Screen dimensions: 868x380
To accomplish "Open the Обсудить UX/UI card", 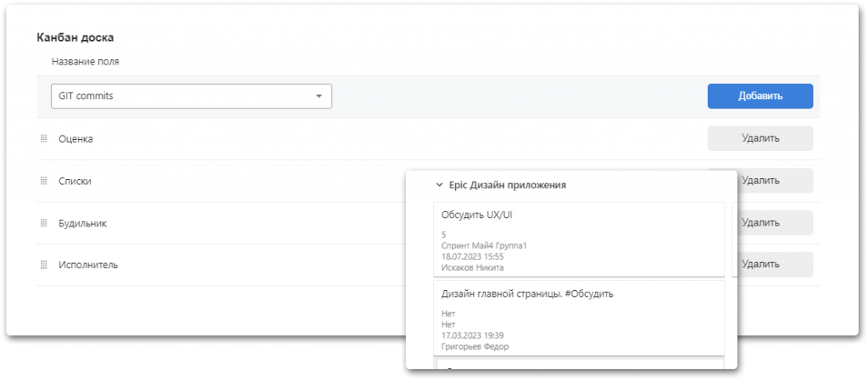I will (x=477, y=215).
